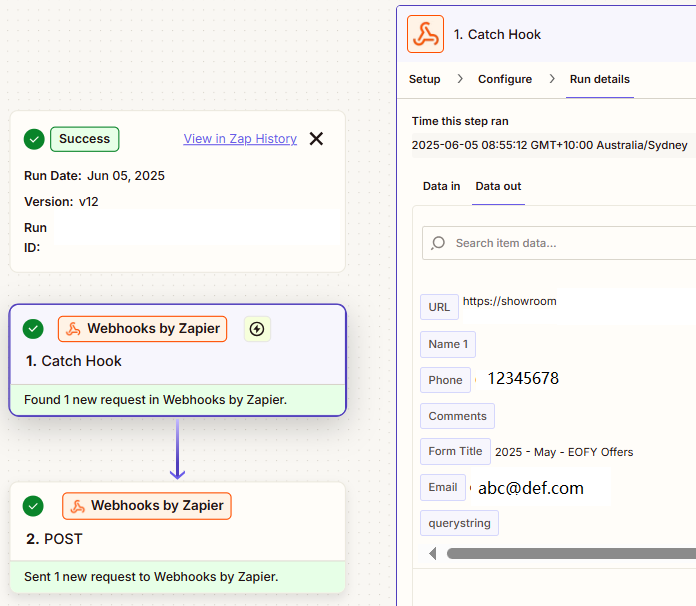Click the Search item data field
Image resolution: width=696 pixels, height=606 pixels.
tap(559, 243)
